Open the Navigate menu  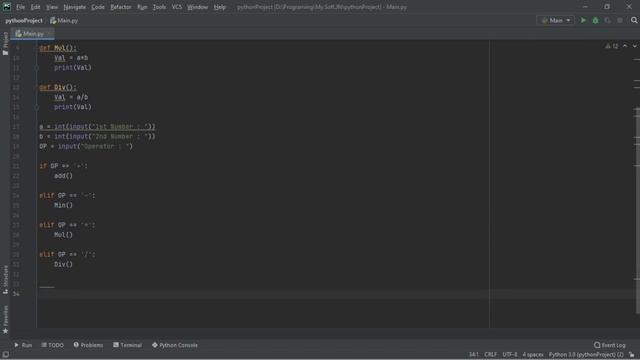75,7
